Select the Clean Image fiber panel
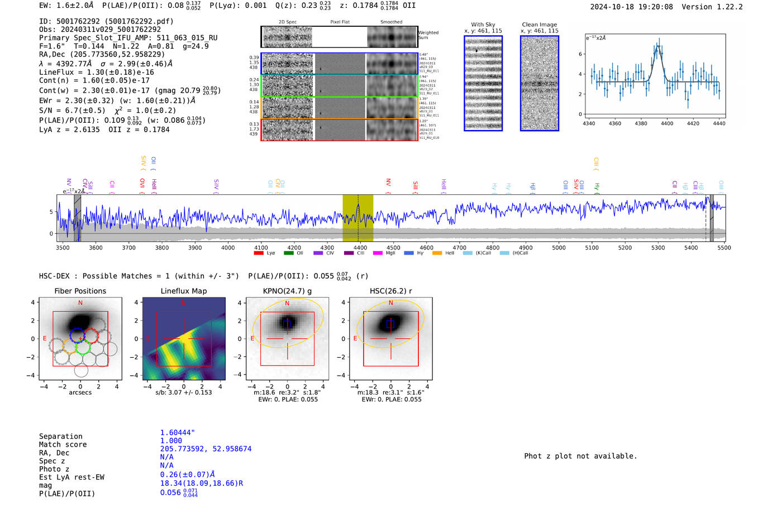The width and height of the screenshot is (782, 532). pyautogui.click(x=540, y=83)
